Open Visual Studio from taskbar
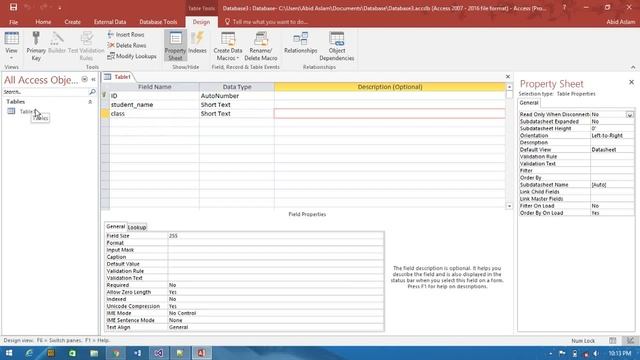This screenshot has height=360, width=640. (x=159, y=353)
